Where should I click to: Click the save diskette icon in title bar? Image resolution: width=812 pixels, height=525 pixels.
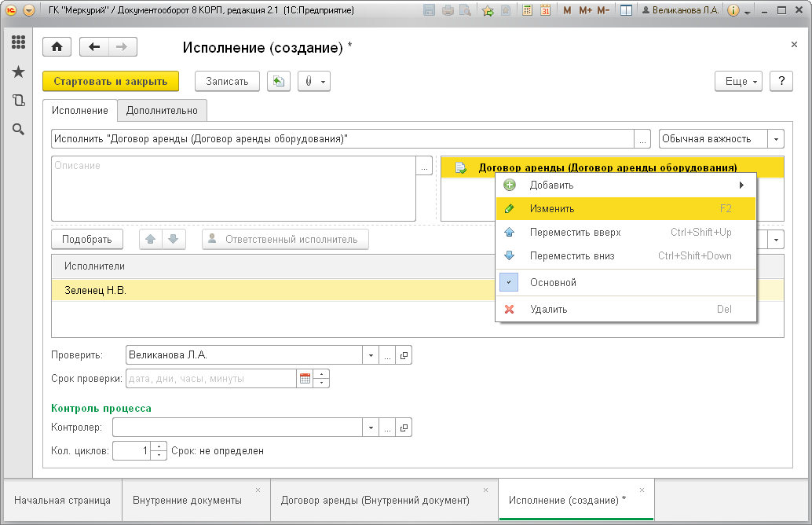(429, 10)
